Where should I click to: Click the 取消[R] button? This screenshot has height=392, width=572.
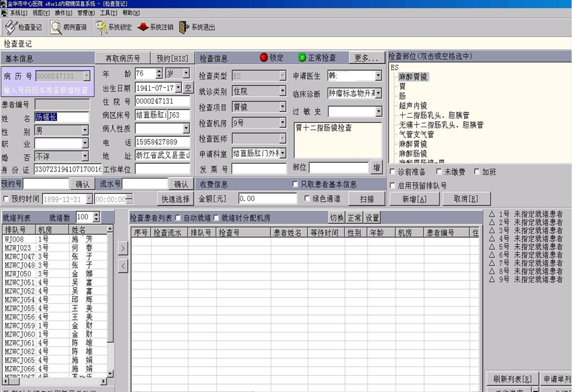466,199
